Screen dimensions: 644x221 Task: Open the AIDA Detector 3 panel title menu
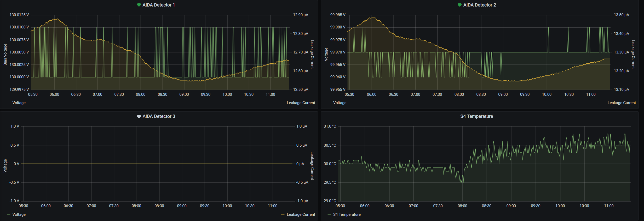159,116
